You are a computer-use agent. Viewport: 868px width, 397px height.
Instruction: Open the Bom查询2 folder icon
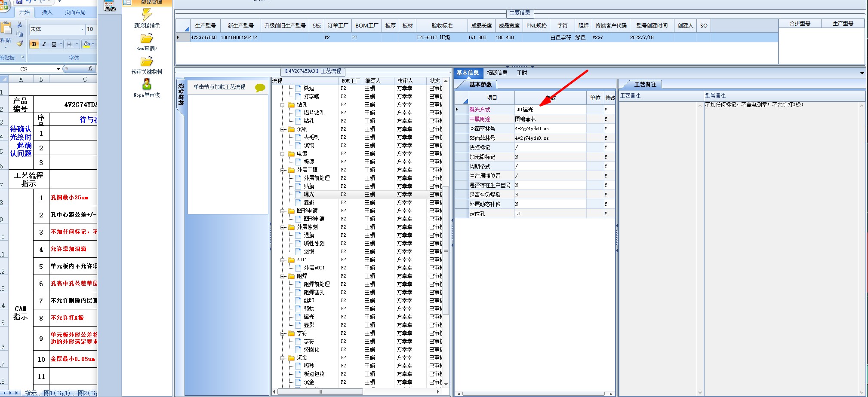coord(147,39)
